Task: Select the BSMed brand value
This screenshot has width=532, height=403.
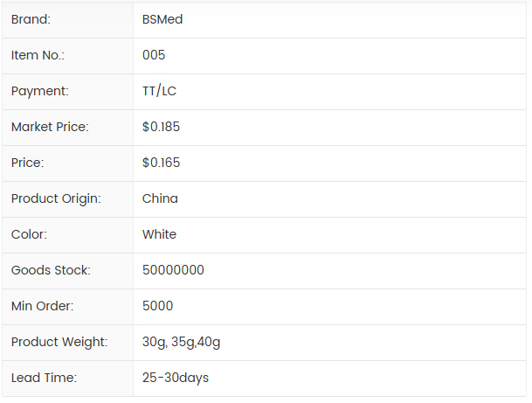Action: coord(162,19)
